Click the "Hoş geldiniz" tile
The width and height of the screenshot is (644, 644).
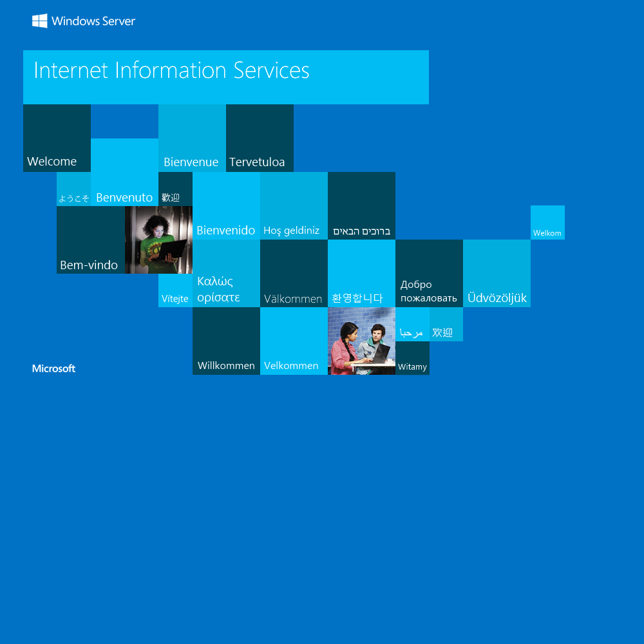coord(294,206)
